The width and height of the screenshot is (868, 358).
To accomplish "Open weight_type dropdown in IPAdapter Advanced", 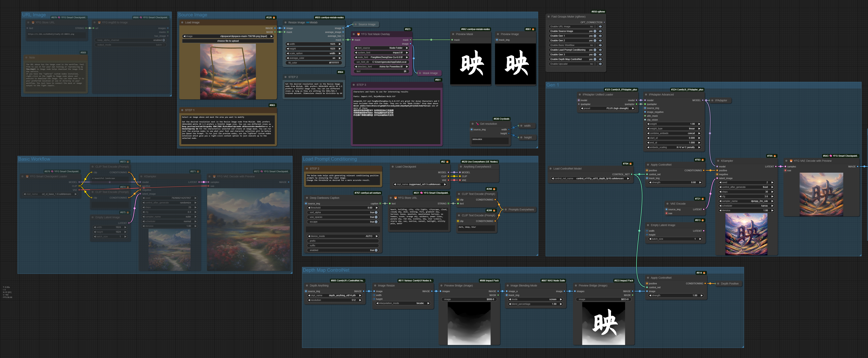I will [674, 128].
